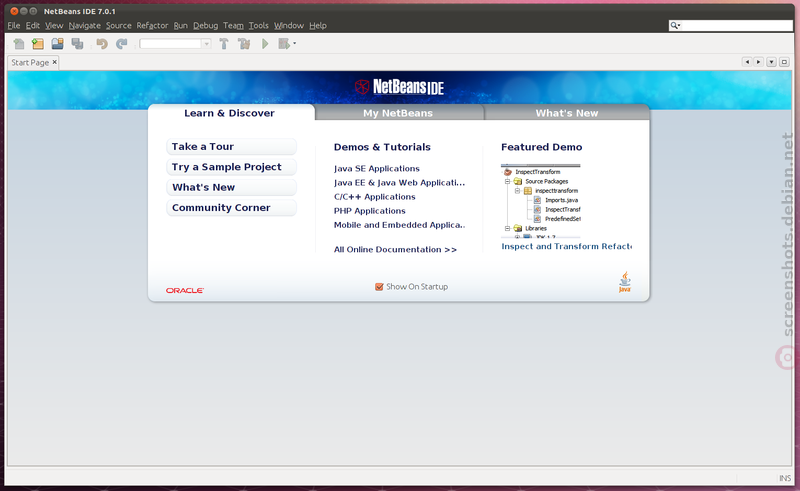Click the What's New button in left column
This screenshot has width=800, height=491.
point(231,187)
